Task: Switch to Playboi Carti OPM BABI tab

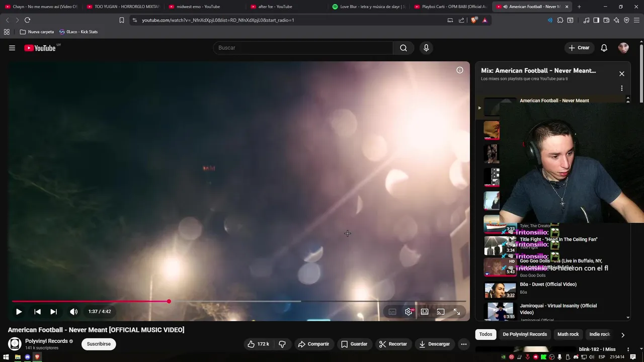Action: coord(450,7)
